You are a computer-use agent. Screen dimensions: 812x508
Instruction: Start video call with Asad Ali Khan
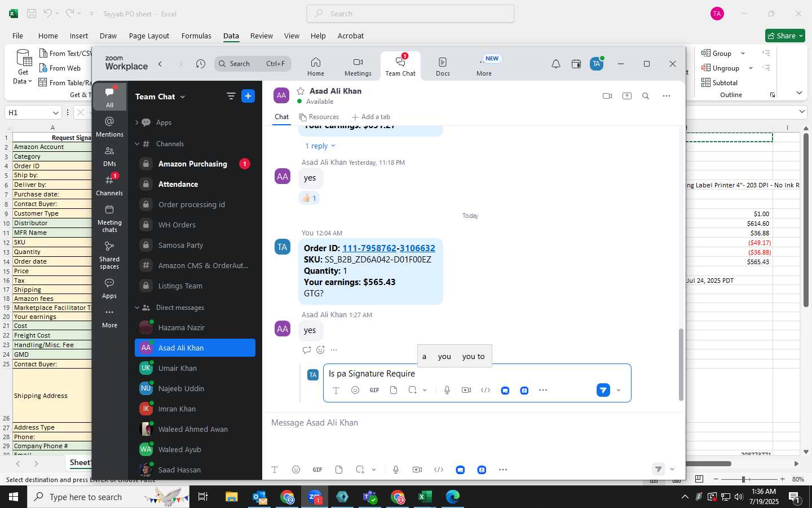pos(607,96)
